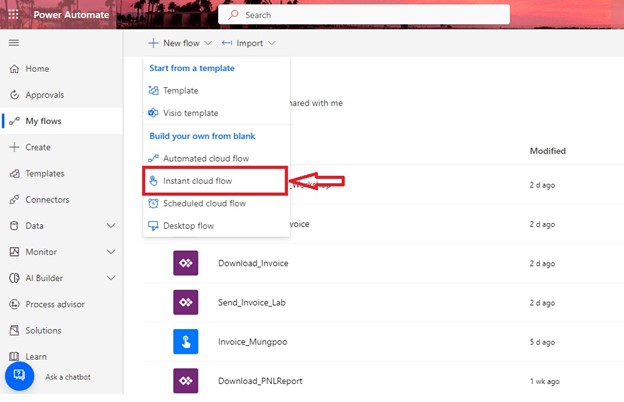624x402 pixels.
Task: Pick Scheduled cloud flow option
Action: [x=204, y=203]
